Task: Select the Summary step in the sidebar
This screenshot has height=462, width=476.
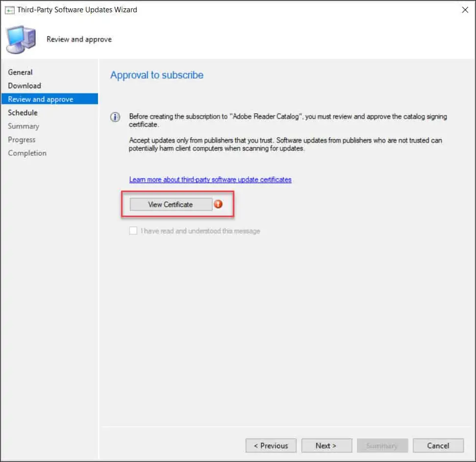Action: pos(24,126)
